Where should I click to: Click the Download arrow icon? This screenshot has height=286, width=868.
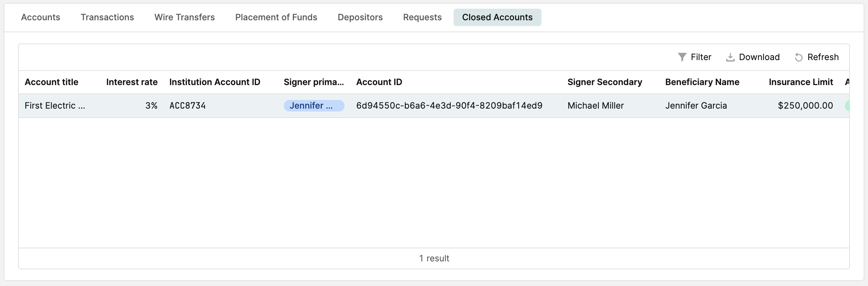click(x=730, y=57)
